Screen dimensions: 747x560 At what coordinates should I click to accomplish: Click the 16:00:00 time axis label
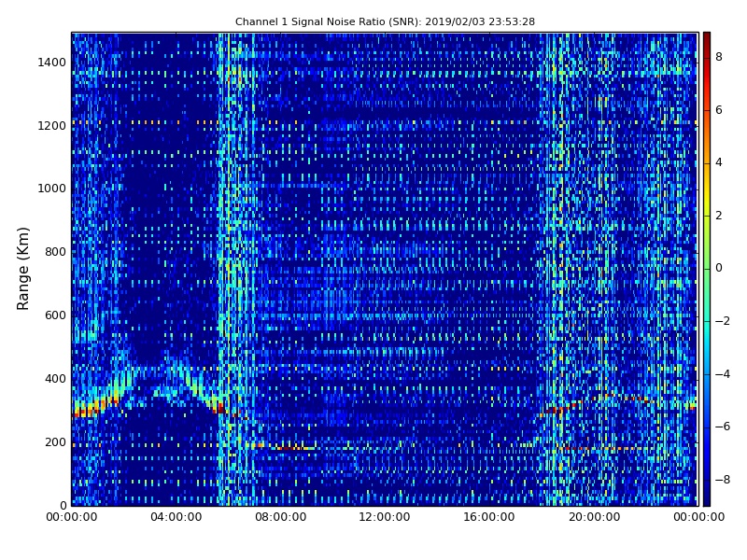(x=489, y=517)
